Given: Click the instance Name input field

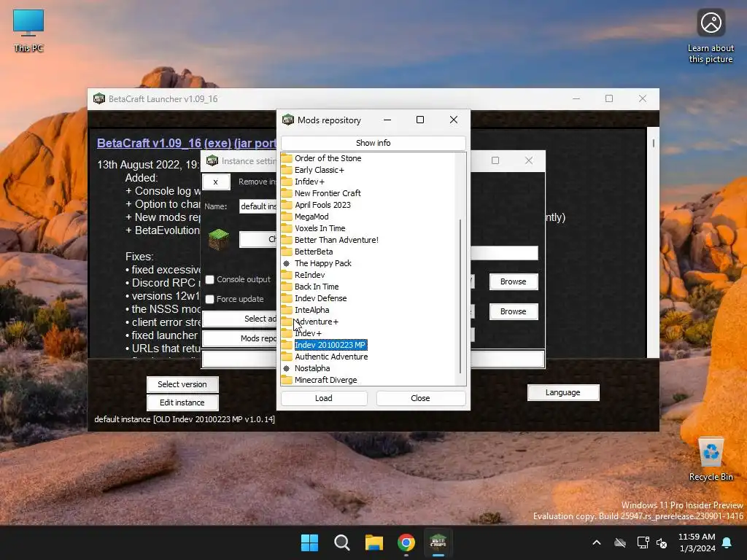Looking at the screenshot, I should [258, 206].
